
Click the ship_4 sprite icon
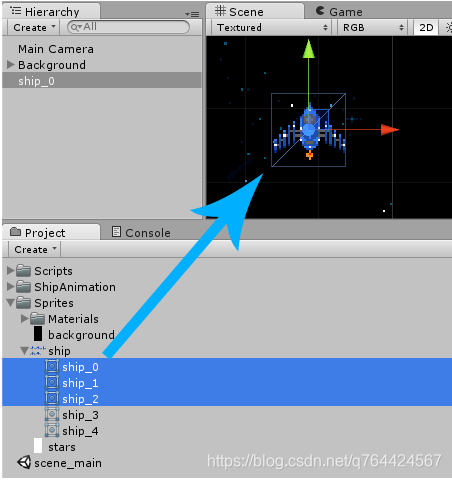52,430
